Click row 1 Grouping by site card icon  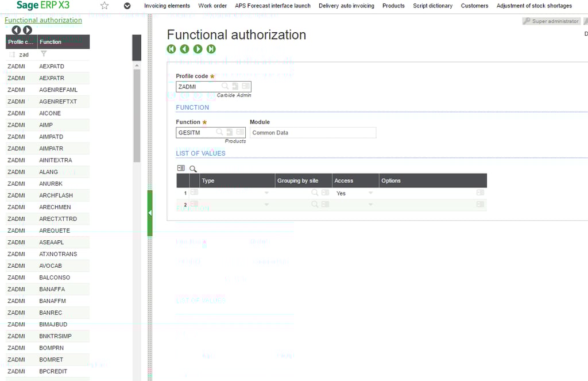click(325, 193)
